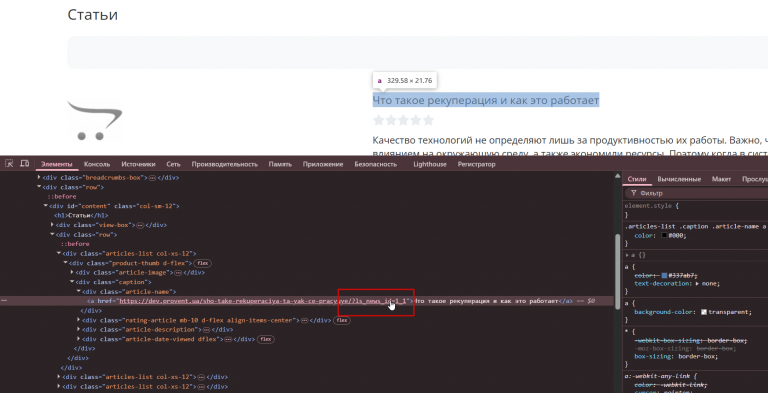Expand the article-image div node

72,272
